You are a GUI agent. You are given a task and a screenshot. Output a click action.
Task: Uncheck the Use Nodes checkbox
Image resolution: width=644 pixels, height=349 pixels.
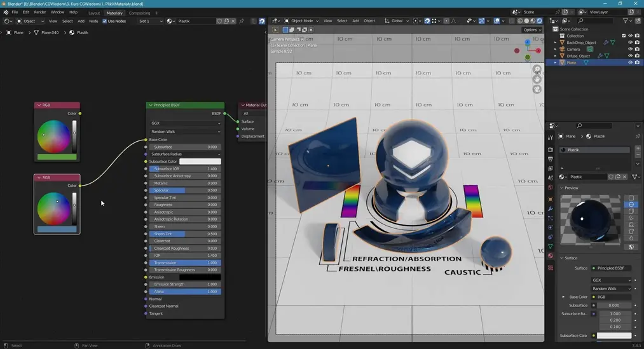[x=106, y=21]
